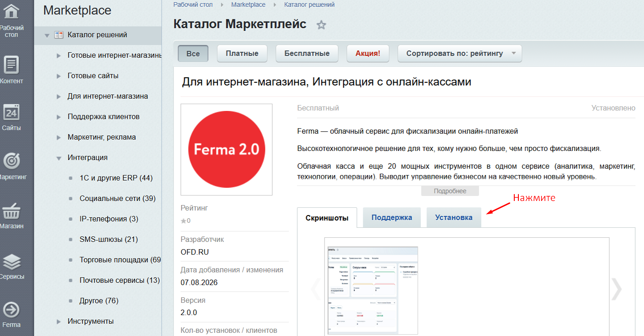Open the Маркетинг target icon

click(x=11, y=160)
